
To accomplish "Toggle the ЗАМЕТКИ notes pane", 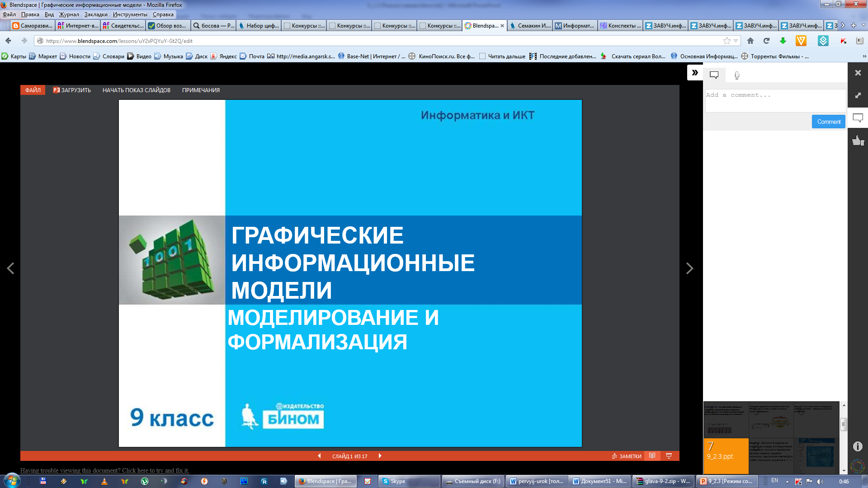I will click(x=627, y=456).
